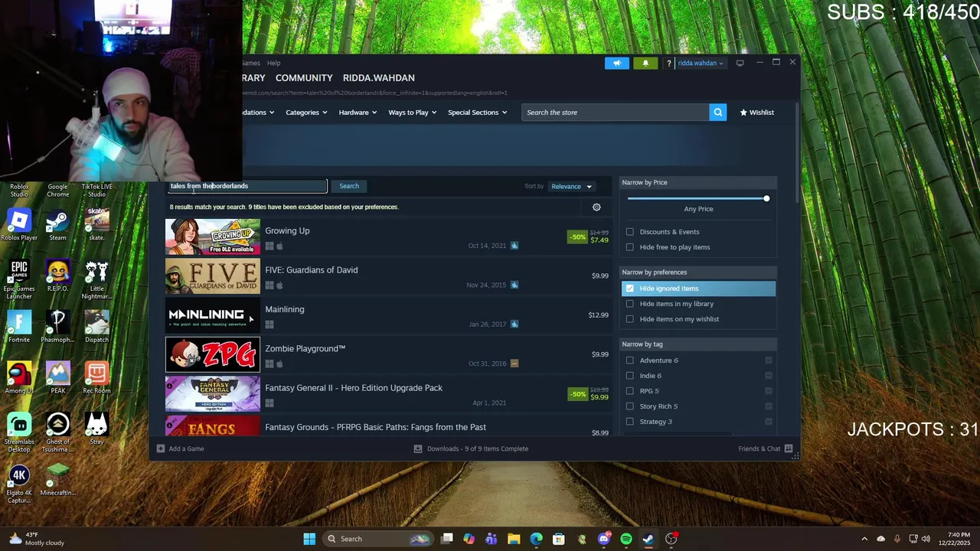Screen dimensions: 980x551
Task: Open the Fortnite desktop icon
Action: pos(19,327)
